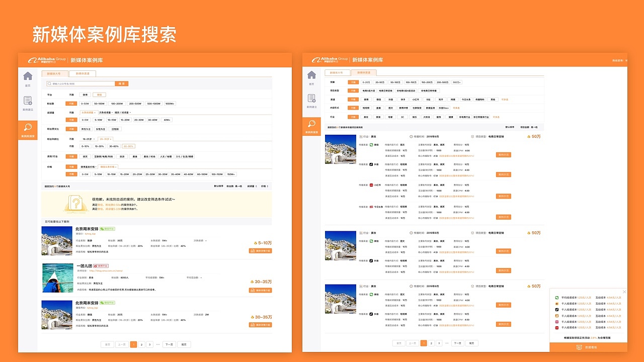
Task: Click magnifier icon inside the search box
Action: point(50,83)
